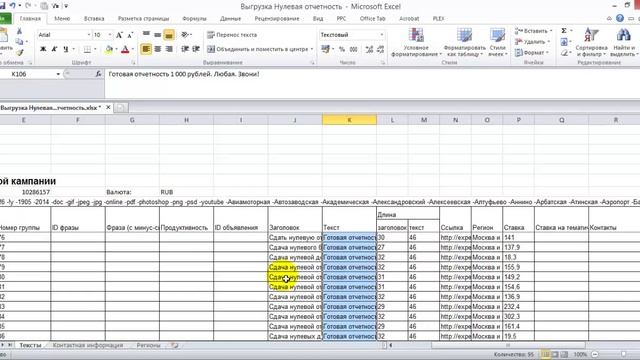Select column K header
The image size is (640, 360).
[349, 120]
